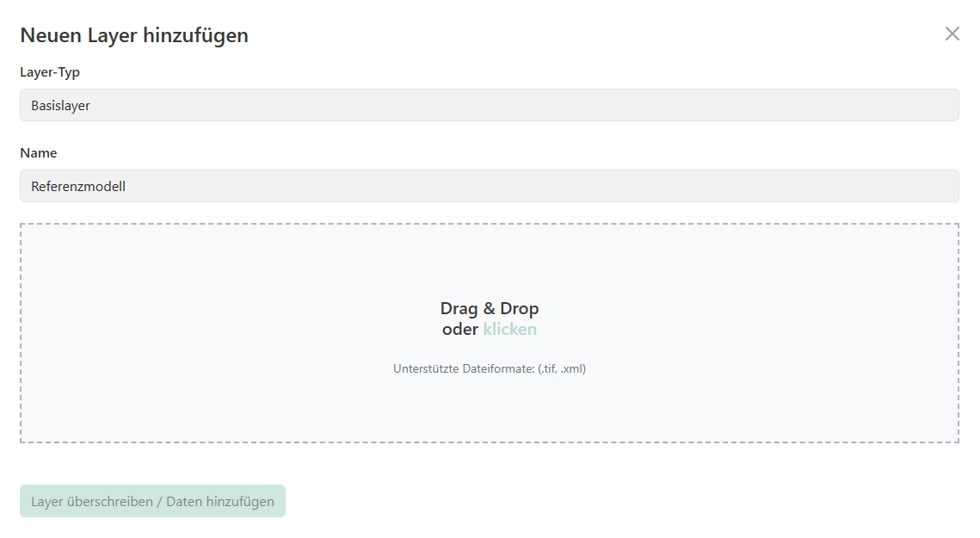Click the Drag & Drop heading text

click(x=490, y=308)
